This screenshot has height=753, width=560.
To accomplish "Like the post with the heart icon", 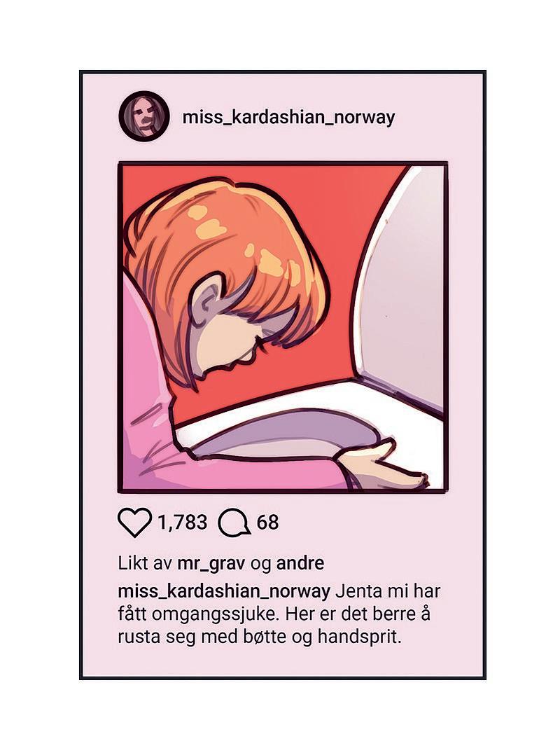I will pos(135,523).
